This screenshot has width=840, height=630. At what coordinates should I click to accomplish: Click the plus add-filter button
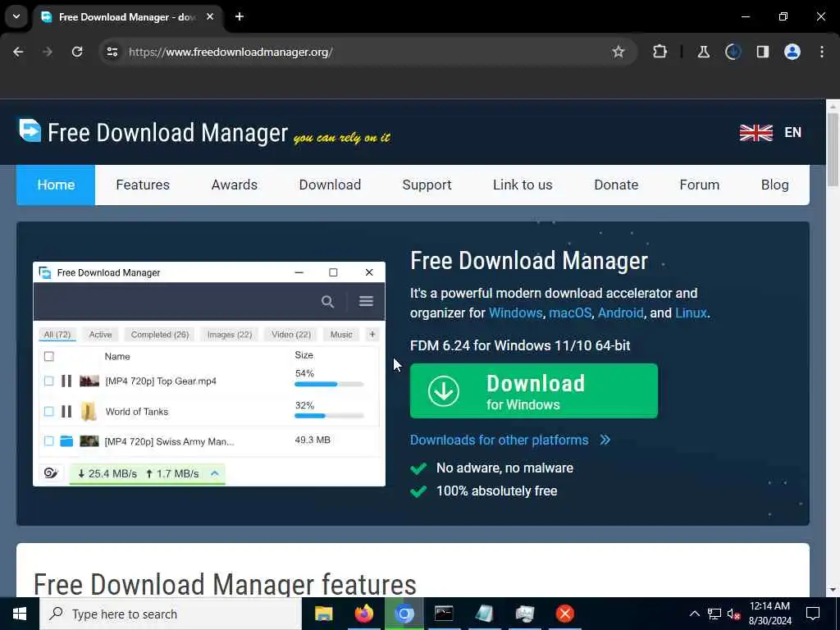pos(372,335)
